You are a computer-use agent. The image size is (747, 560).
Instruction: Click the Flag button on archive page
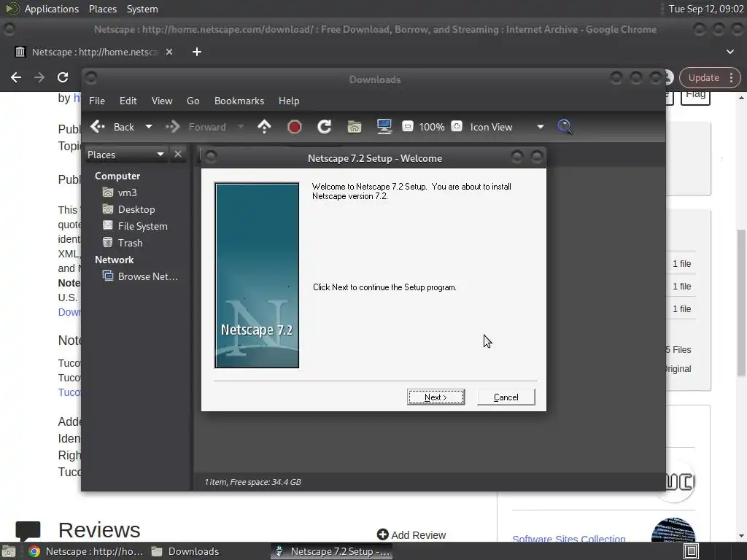pyautogui.click(x=695, y=96)
